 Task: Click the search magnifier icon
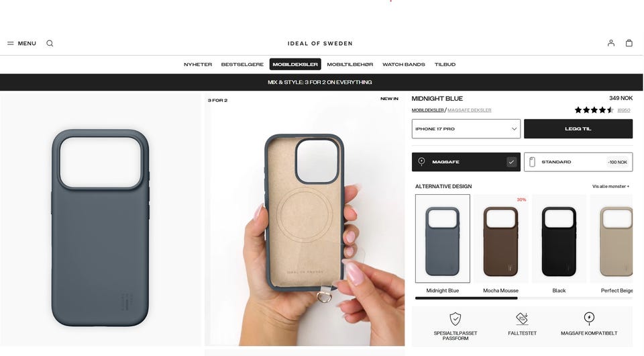pyautogui.click(x=50, y=43)
